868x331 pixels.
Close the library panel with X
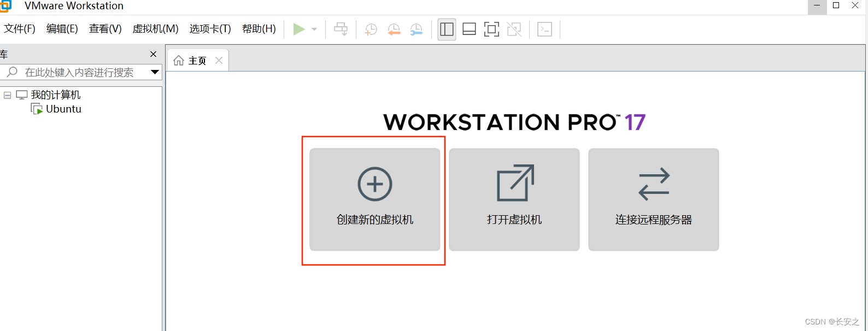(153, 54)
